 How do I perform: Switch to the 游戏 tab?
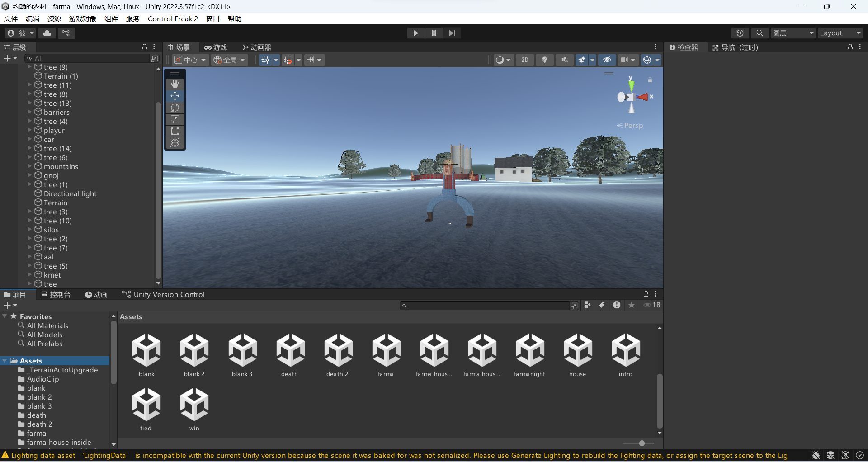(x=216, y=47)
